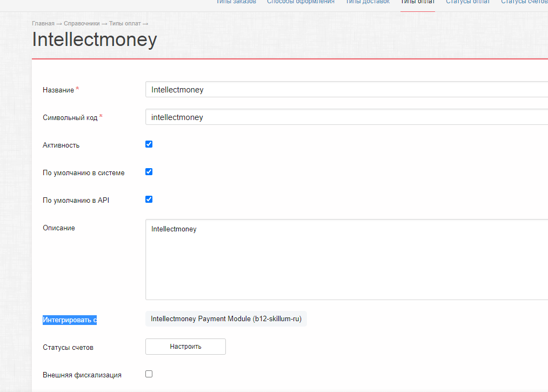This screenshot has width=548, height=392.
Task: Focus the Название input field
Action: [346, 90]
